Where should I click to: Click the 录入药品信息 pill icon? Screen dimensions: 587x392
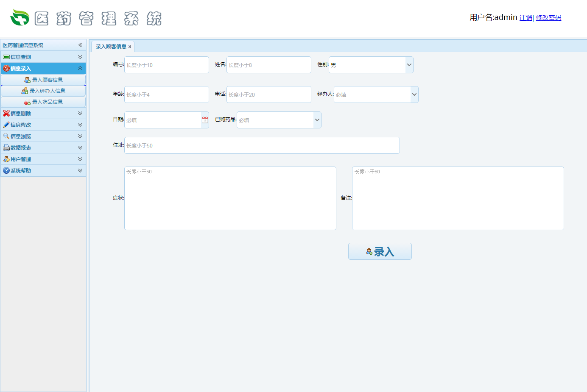pyautogui.click(x=27, y=102)
